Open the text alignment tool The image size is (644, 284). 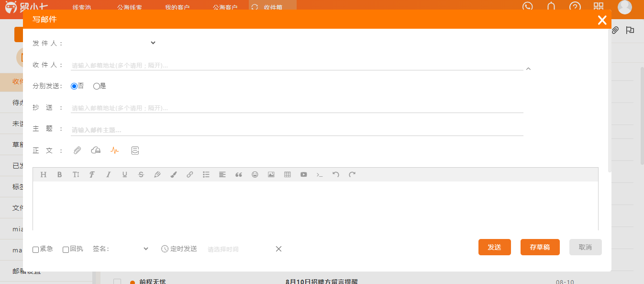coord(222,175)
